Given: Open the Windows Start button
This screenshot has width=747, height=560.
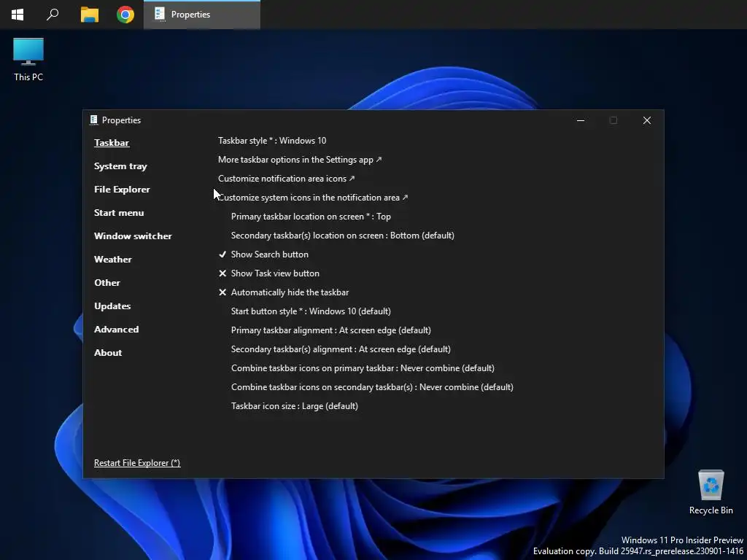Looking at the screenshot, I should pos(18,15).
